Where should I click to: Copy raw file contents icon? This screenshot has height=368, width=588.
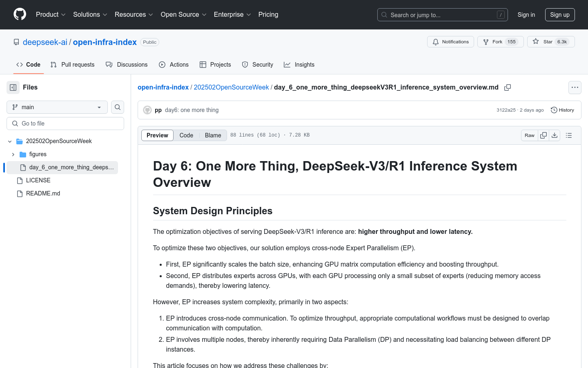(x=543, y=135)
